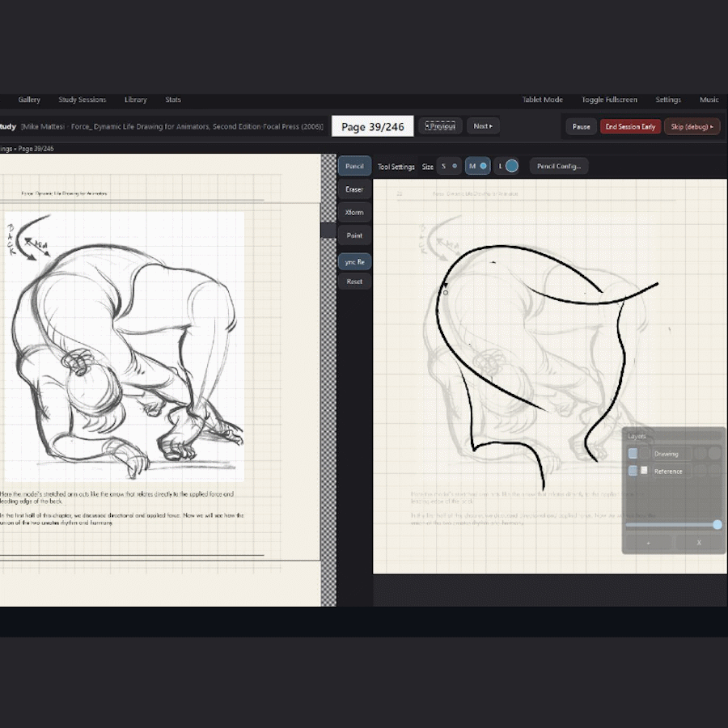Click the reference figure sketch image
728x728 pixels.
point(125,346)
